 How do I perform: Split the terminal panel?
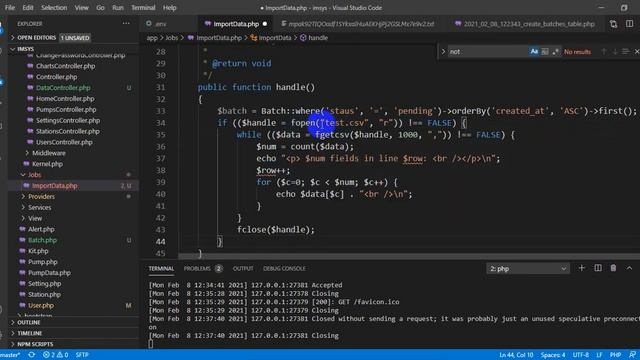598,268
